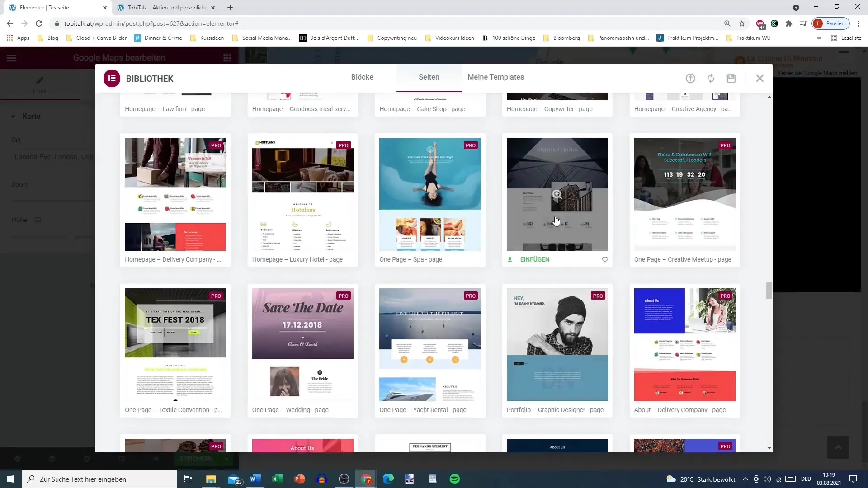Open Word from the taskbar
The width and height of the screenshot is (868, 488).
pos(255,479)
